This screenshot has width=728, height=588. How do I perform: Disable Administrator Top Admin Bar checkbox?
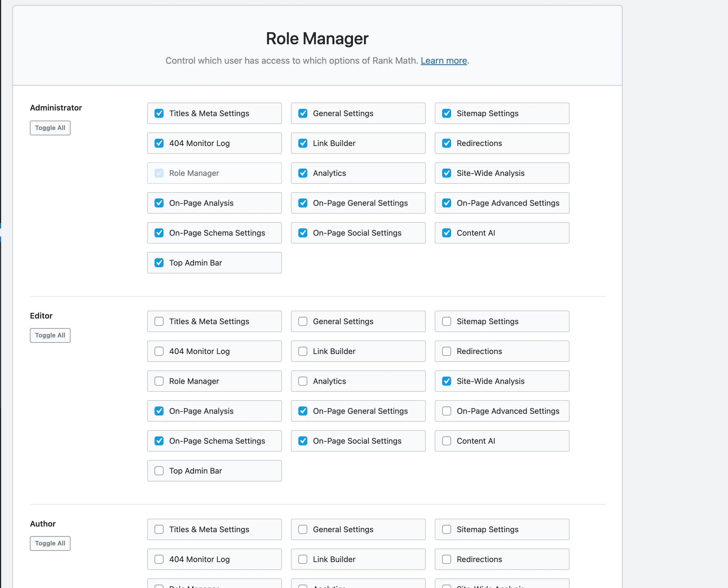[159, 263]
